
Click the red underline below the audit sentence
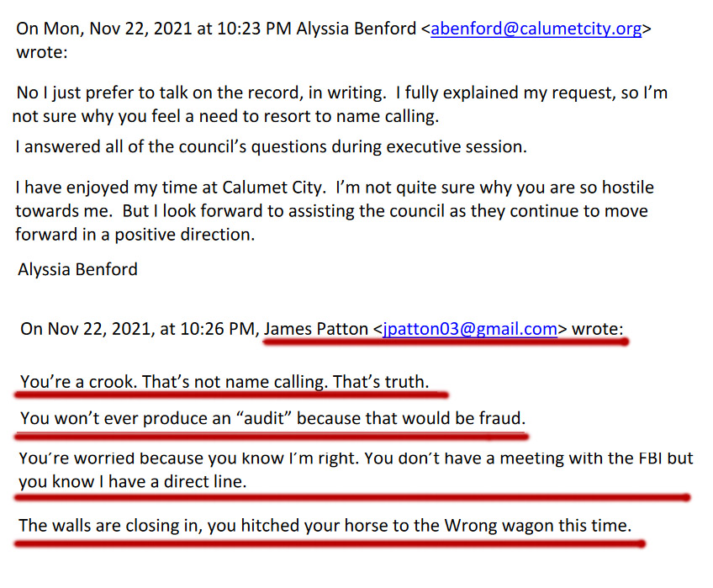[x=272, y=437]
